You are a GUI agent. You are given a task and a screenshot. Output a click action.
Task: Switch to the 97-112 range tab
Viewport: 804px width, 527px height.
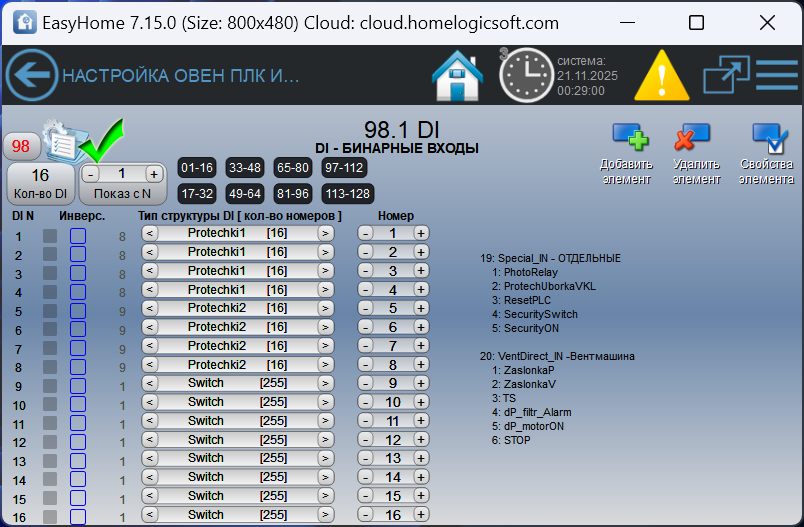click(x=344, y=167)
